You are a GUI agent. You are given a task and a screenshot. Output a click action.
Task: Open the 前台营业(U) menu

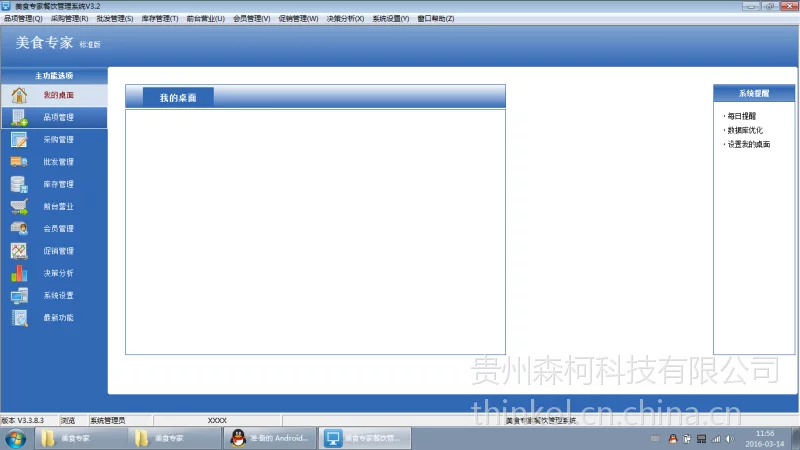206,18
